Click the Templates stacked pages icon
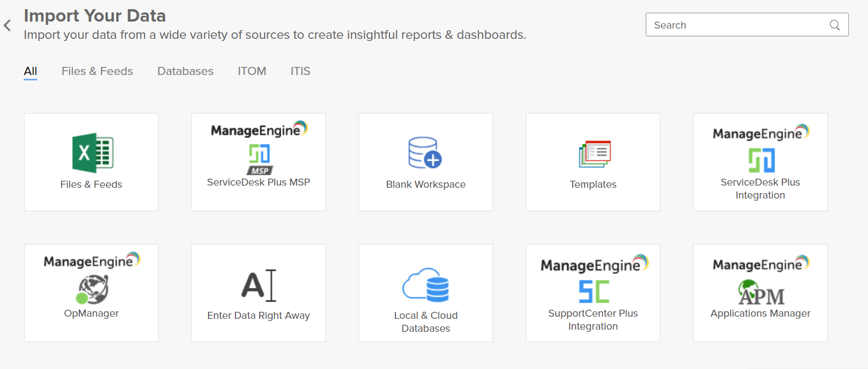Image resolution: width=868 pixels, height=369 pixels. [x=595, y=154]
